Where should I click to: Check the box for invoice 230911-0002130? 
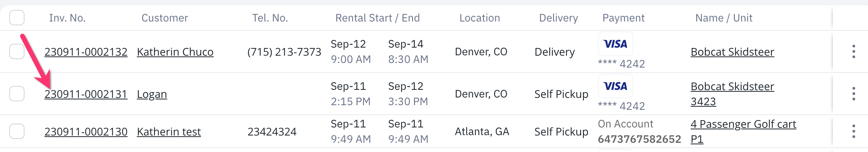pyautogui.click(x=17, y=131)
